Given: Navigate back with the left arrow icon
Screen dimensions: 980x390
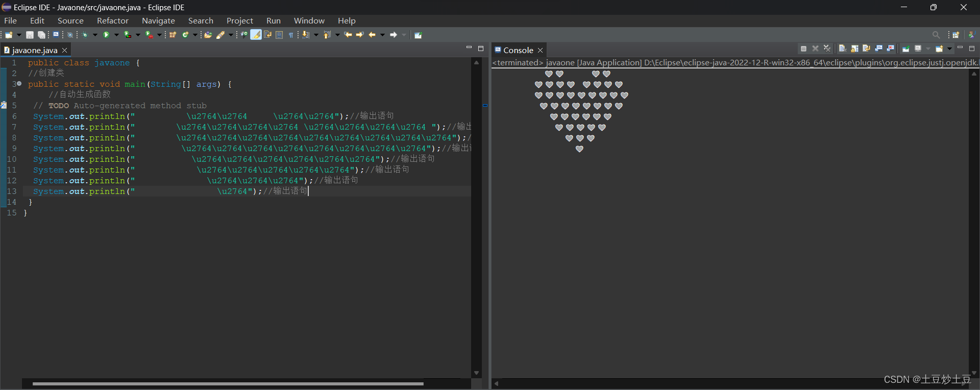Looking at the screenshot, I should click(x=372, y=35).
